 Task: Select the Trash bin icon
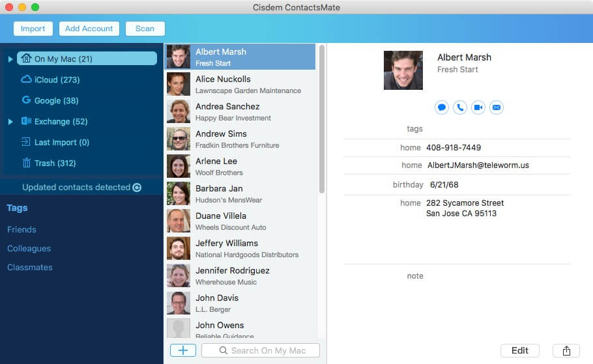26,163
